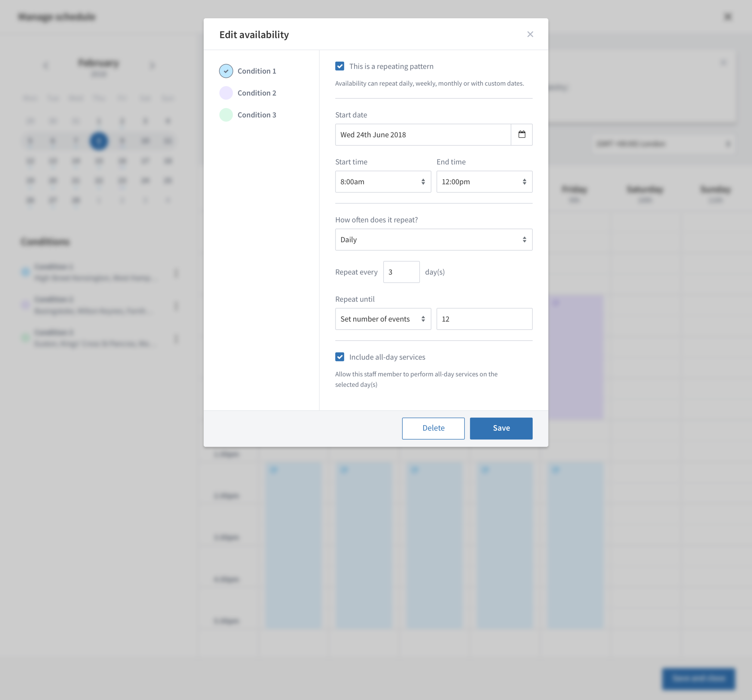Click the green Condition 3 color circle

click(226, 115)
